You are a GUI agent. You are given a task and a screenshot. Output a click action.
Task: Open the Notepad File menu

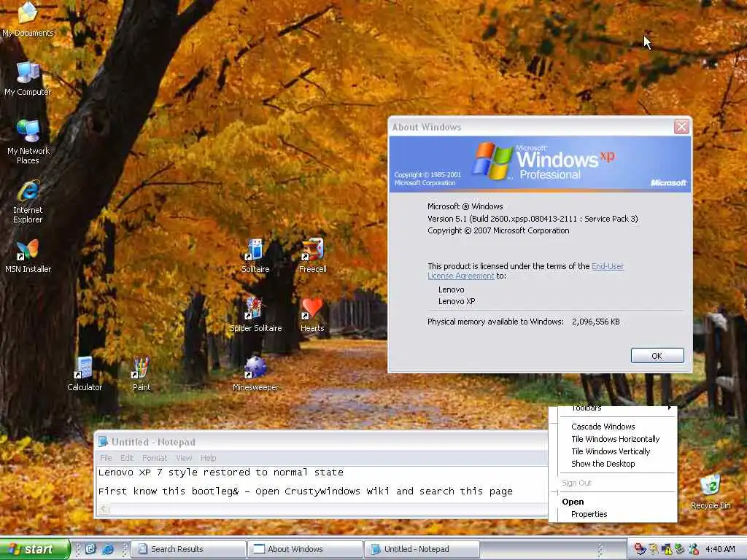106,458
